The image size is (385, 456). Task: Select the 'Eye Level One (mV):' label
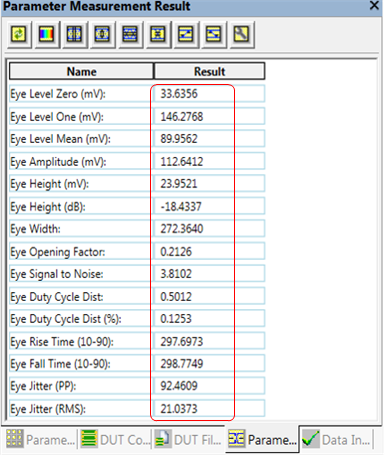[x=57, y=117]
